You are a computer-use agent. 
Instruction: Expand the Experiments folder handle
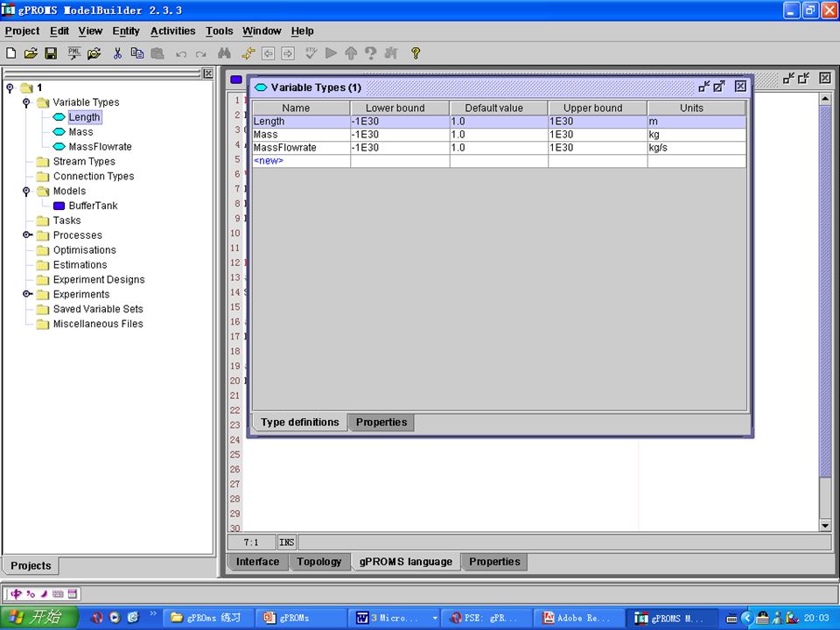tap(27, 294)
